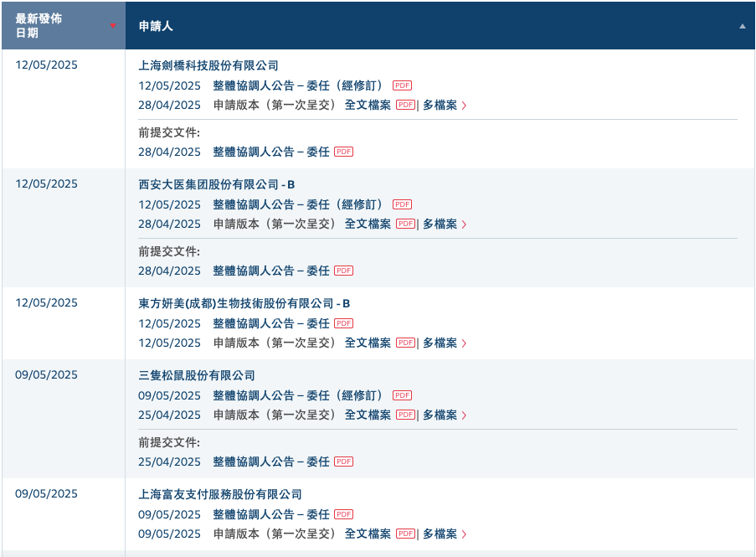Open 三隻松鼠 previous 25/04/2025 announcement PDF icon

click(x=344, y=462)
